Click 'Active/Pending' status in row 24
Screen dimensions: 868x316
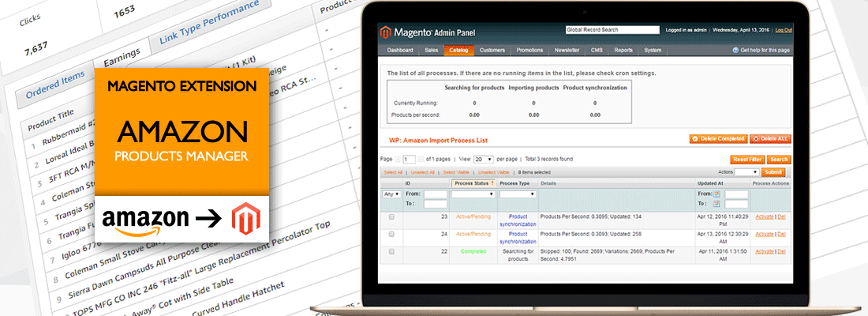(473, 234)
